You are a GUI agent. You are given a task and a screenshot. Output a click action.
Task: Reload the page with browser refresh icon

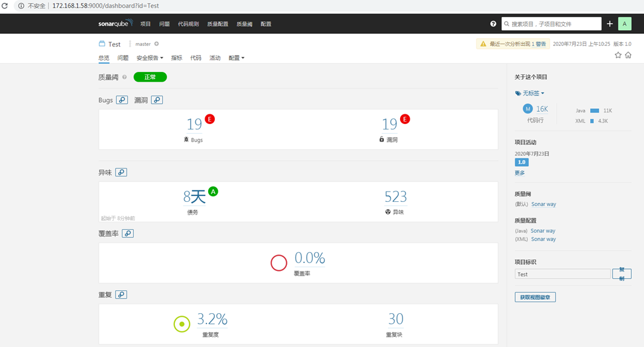(5, 5)
